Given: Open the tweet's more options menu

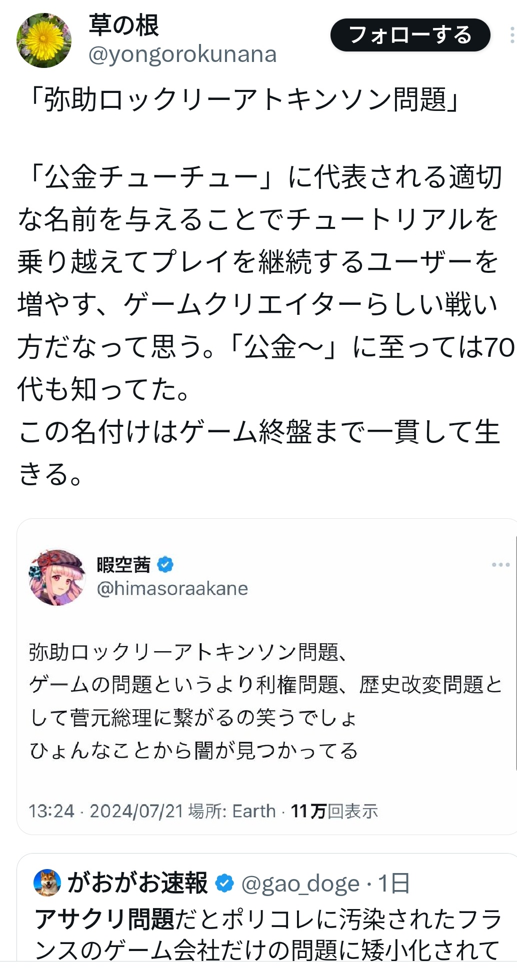Looking at the screenshot, I should [512, 35].
